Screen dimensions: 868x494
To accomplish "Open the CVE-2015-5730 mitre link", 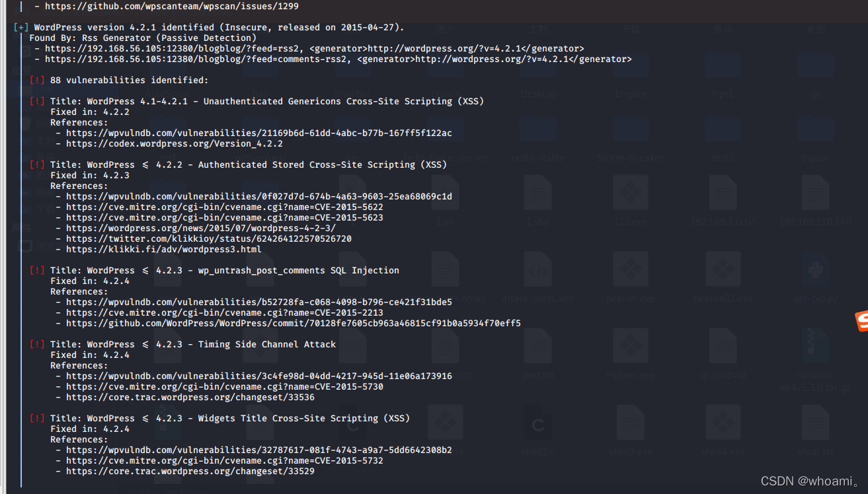I will (x=225, y=386).
